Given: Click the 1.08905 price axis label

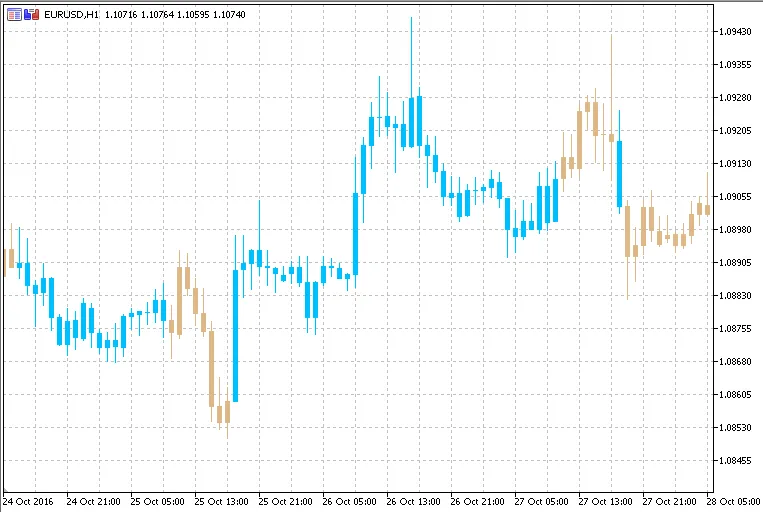Looking at the screenshot, I should [x=735, y=263].
